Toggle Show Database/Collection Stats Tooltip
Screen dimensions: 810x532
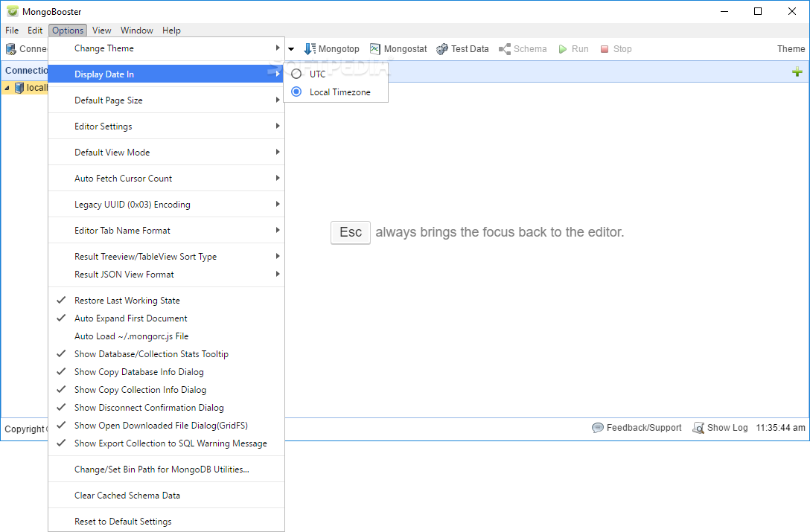pyautogui.click(x=166, y=354)
